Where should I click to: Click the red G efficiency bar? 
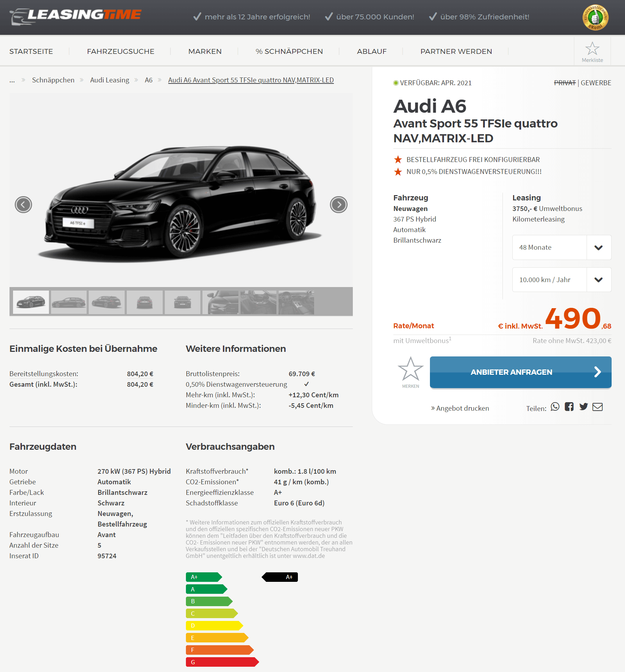click(x=223, y=662)
